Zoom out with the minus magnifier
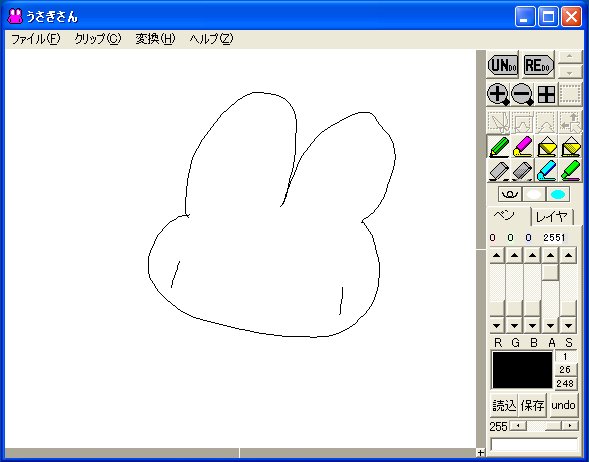 coord(522,94)
